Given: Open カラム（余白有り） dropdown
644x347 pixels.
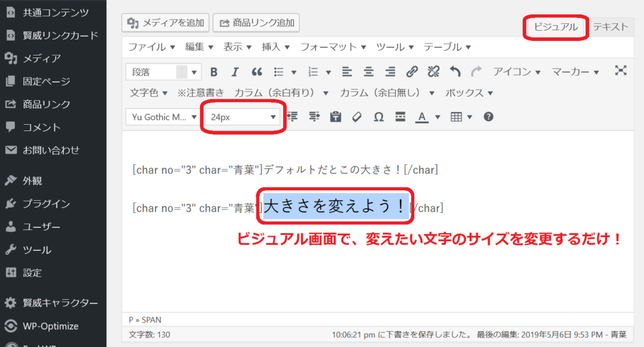Looking at the screenshot, I should (x=281, y=93).
